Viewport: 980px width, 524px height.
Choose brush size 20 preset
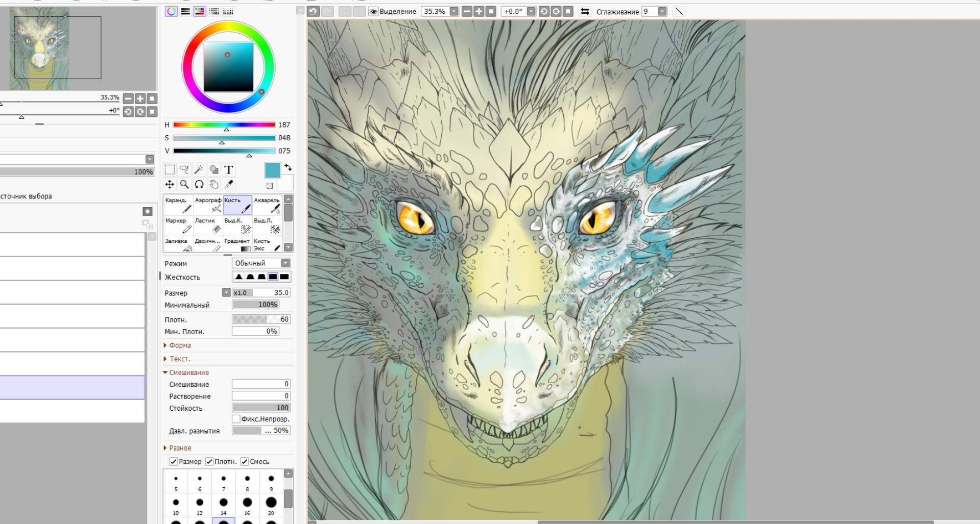click(271, 505)
